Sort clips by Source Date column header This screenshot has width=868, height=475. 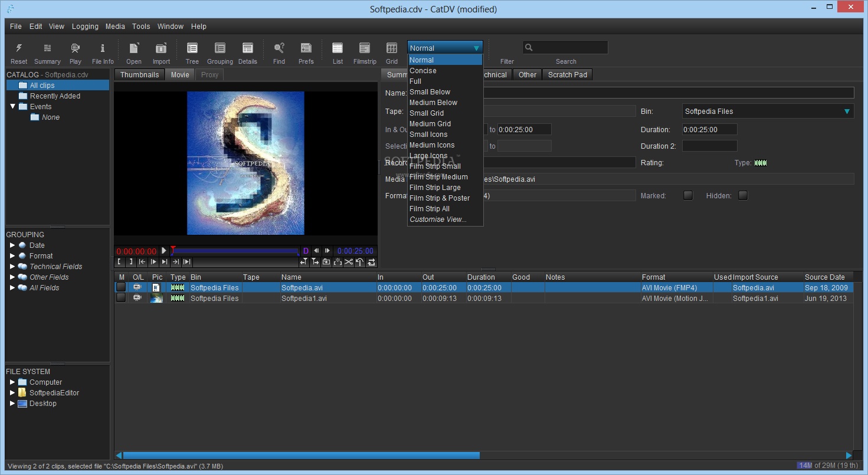(828, 277)
